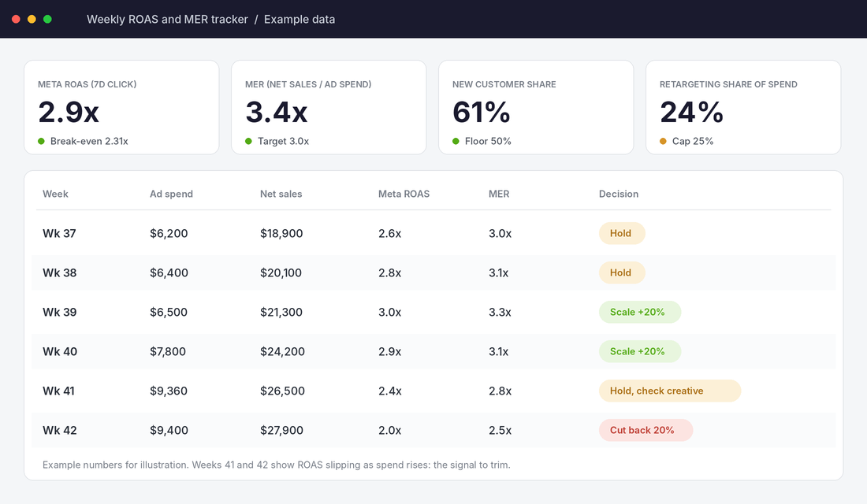Select the Wk 39 row label
This screenshot has width=867, height=504.
click(60, 312)
